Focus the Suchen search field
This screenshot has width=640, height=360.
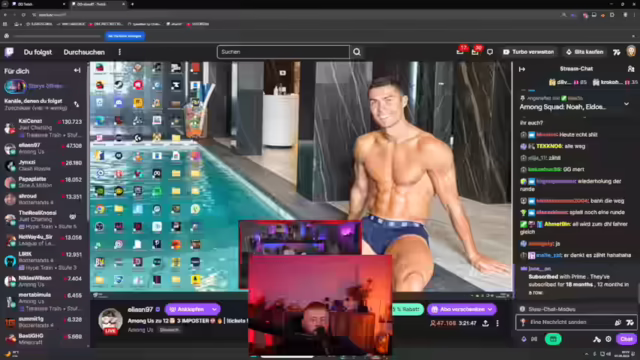pos(283,52)
